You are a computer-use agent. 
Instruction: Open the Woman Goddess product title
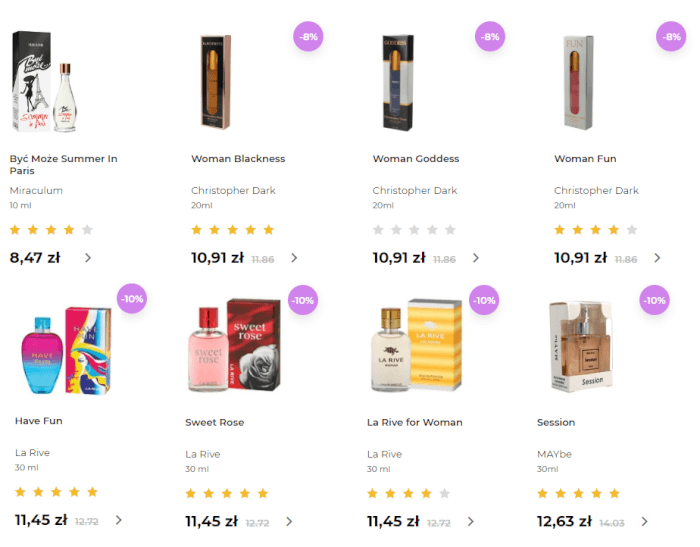click(415, 159)
